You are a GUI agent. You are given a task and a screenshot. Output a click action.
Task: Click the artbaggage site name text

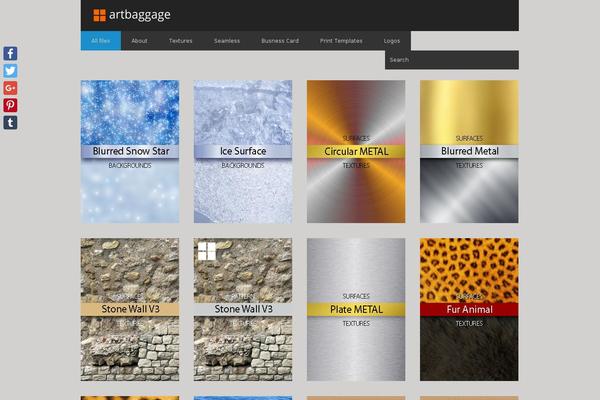[140, 15]
